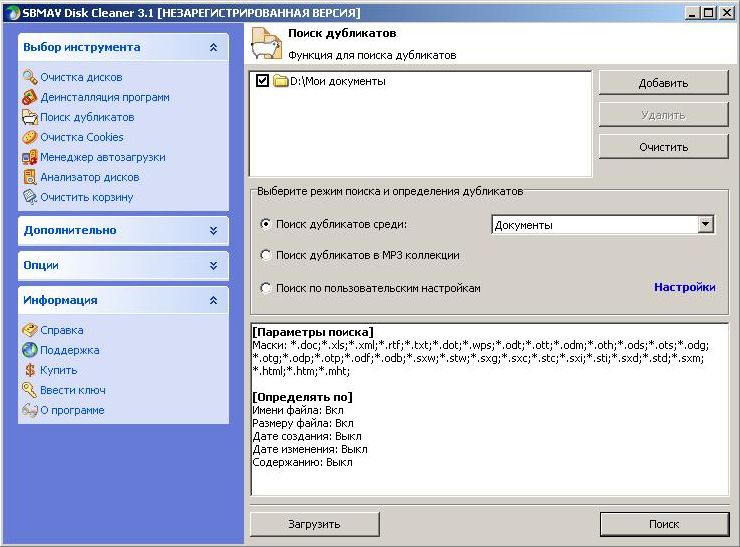Click the Загрузить button

[x=314, y=524]
